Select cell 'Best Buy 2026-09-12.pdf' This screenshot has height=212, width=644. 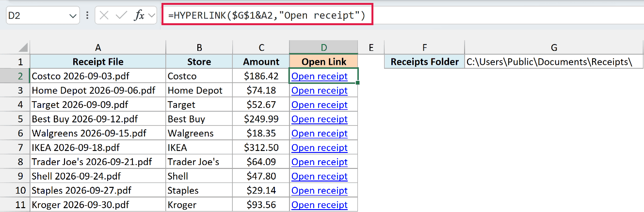[x=97, y=119]
